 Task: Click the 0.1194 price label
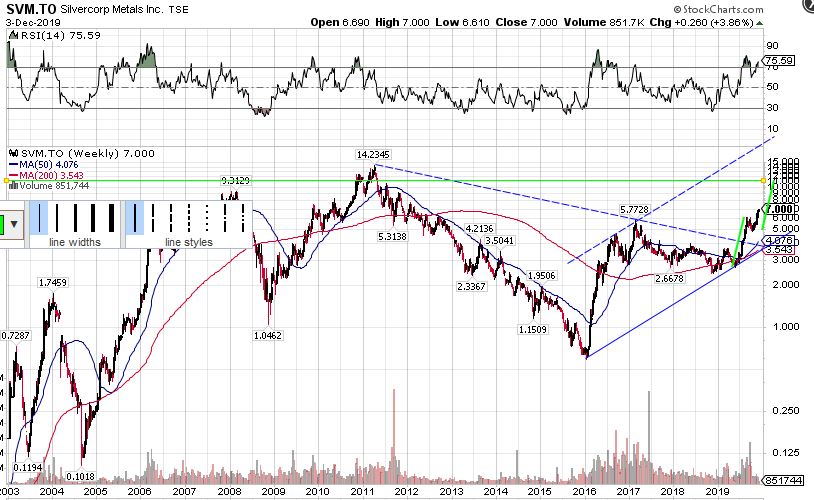28,467
